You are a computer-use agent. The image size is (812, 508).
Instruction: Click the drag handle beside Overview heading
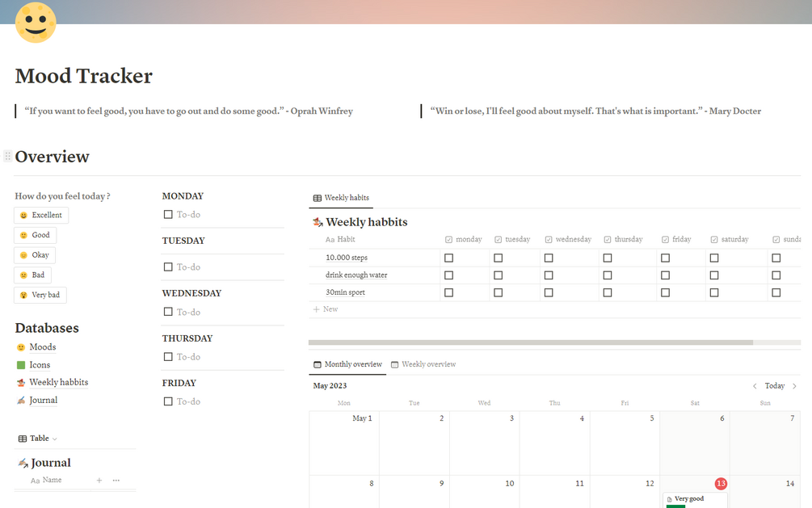[8, 156]
